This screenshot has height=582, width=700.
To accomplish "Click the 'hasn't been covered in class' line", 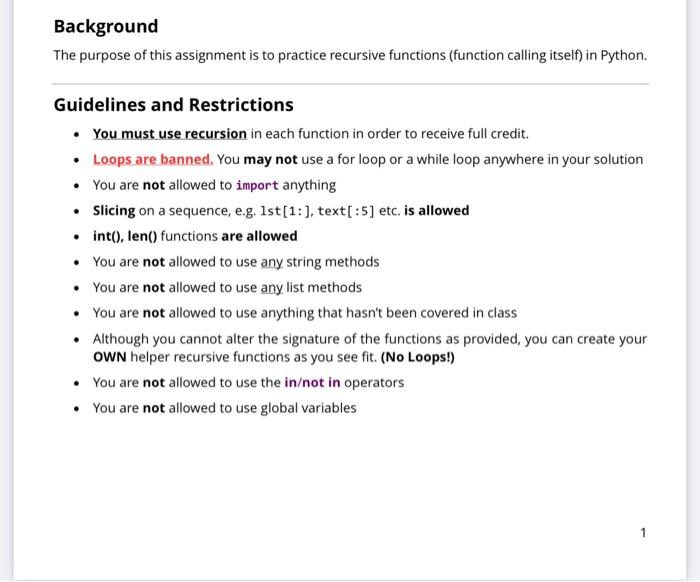I will (x=305, y=313).
